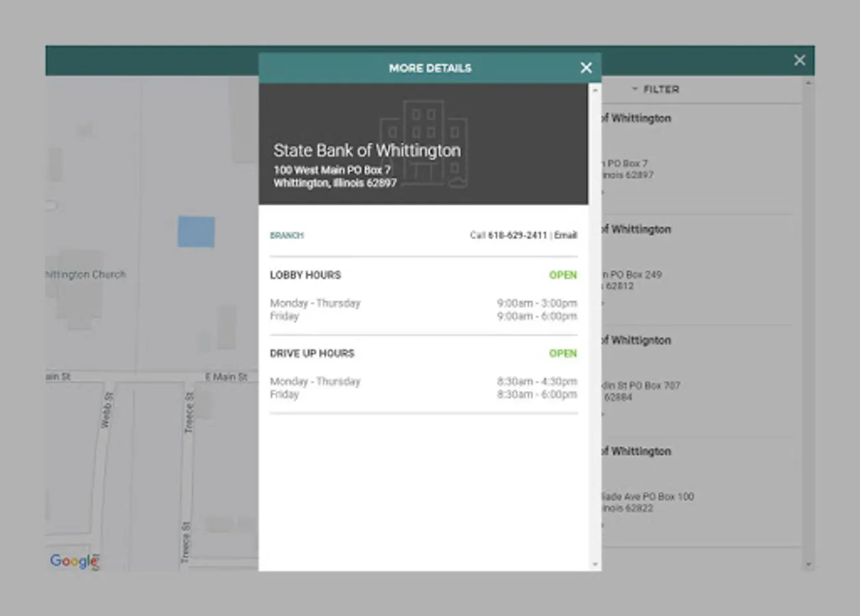Call the phone number 618-629-2411

(518, 235)
